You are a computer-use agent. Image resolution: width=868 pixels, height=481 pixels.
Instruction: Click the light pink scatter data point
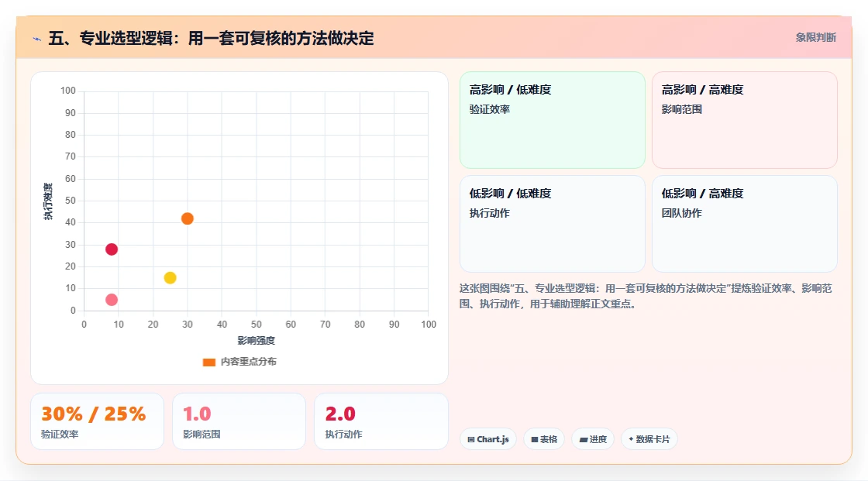[112, 300]
